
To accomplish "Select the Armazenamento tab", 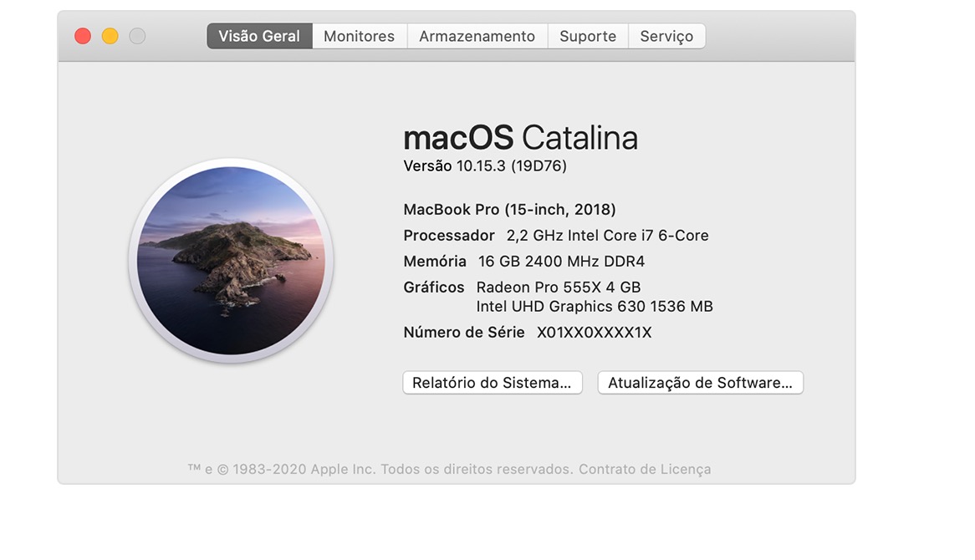I will coord(477,36).
